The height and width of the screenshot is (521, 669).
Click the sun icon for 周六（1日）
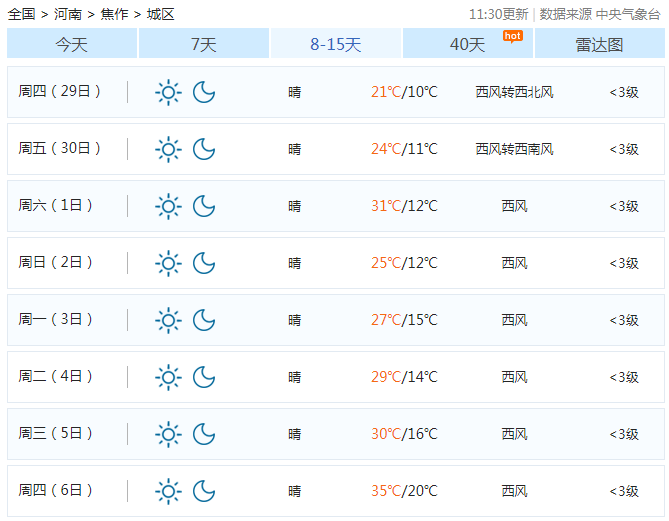click(168, 207)
